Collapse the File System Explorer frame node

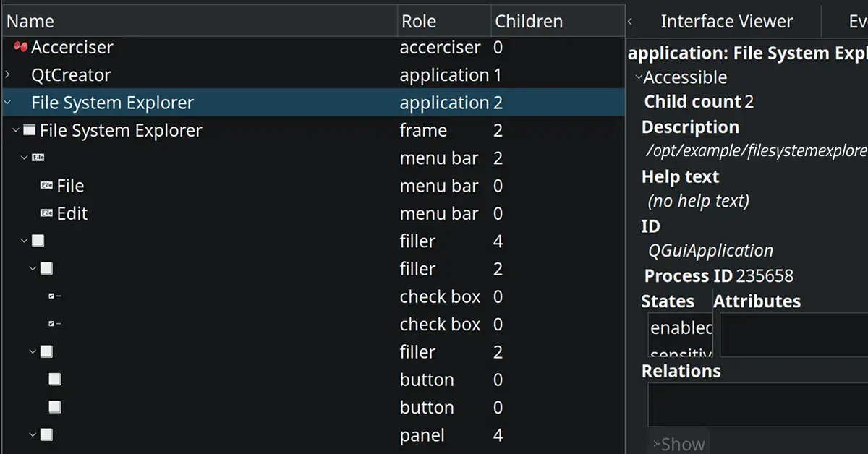(x=16, y=131)
